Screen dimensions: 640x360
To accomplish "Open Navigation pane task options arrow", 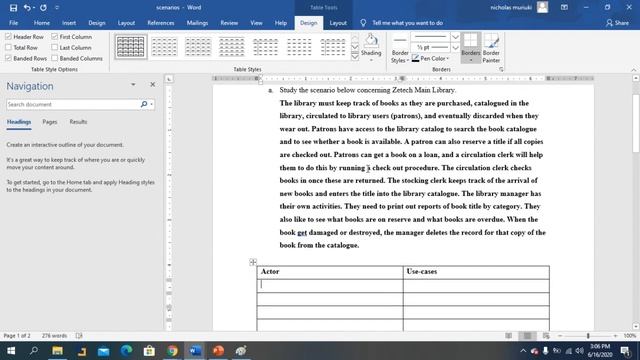I will pyautogui.click(x=133, y=84).
